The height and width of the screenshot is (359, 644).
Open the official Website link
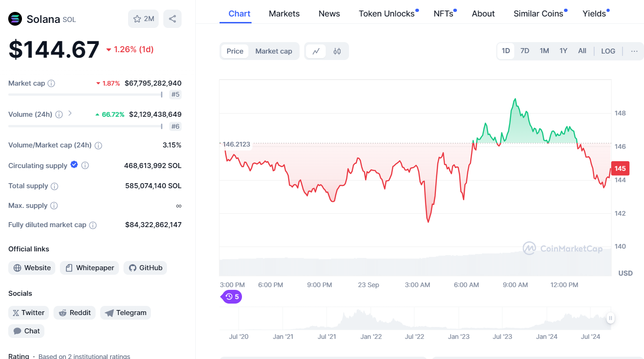click(32, 268)
